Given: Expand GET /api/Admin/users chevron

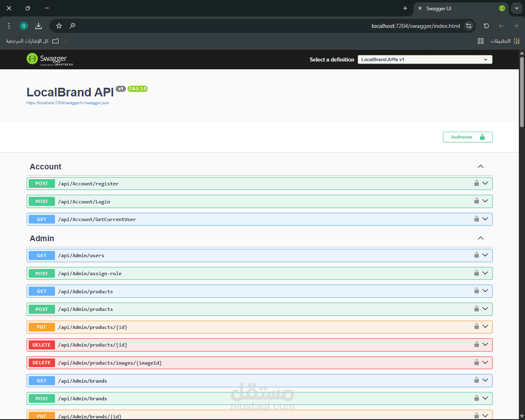Looking at the screenshot, I should coord(485,255).
